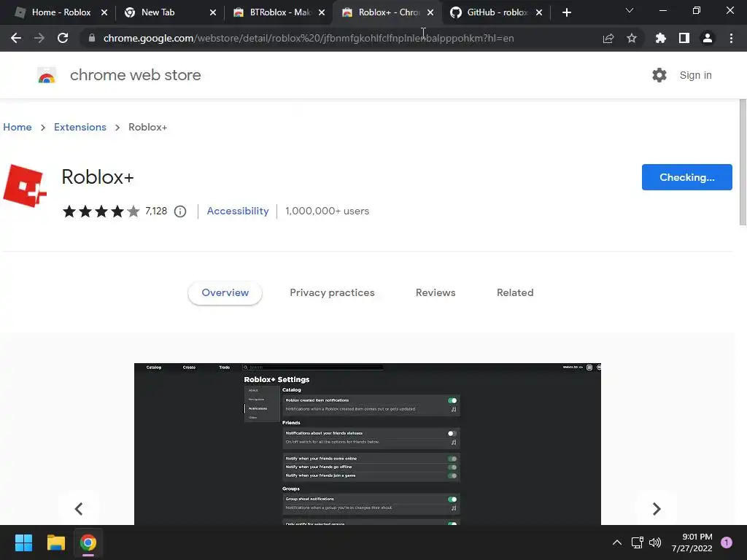Click the address bar URL
747x560 pixels.
[309, 38]
